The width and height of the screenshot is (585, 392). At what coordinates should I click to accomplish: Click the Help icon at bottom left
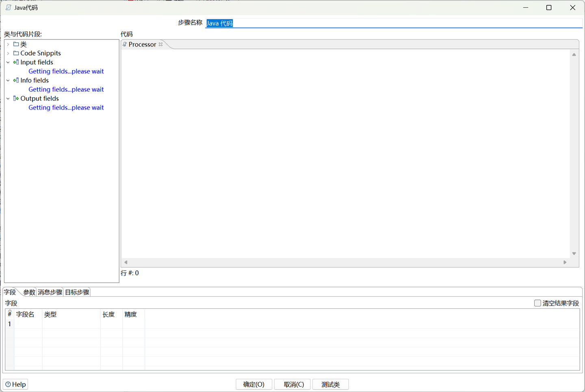click(x=9, y=384)
